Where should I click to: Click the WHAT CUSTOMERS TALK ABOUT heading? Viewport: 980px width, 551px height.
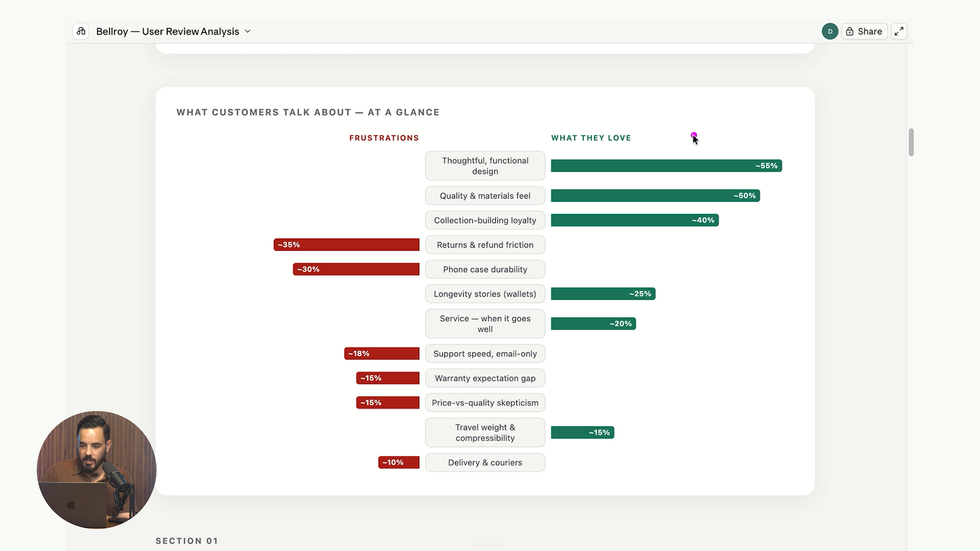308,112
